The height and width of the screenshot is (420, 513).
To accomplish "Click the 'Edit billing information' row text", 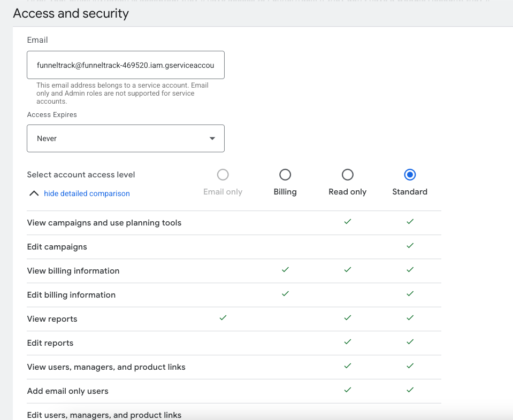I will (x=71, y=295).
